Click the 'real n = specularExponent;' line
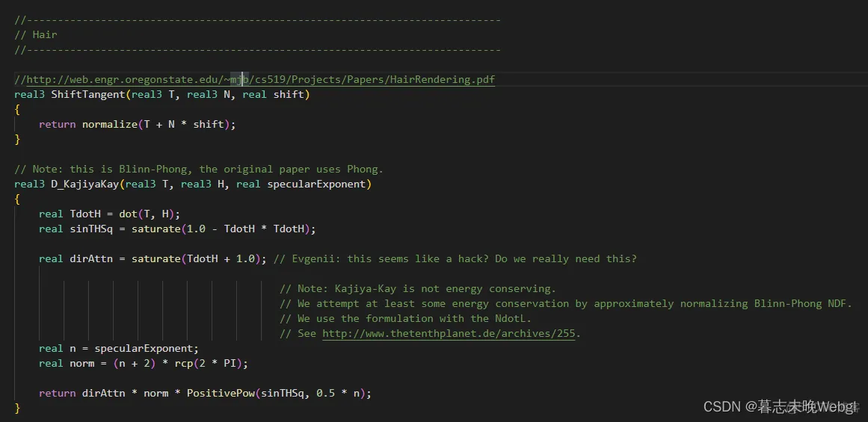Screen dimensions: 868x422 coord(118,349)
